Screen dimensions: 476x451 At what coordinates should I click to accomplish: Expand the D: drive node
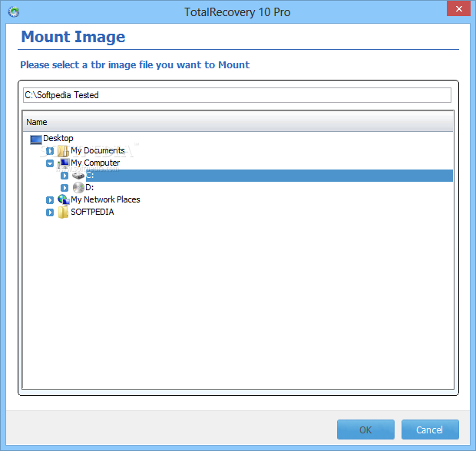pyautogui.click(x=64, y=188)
